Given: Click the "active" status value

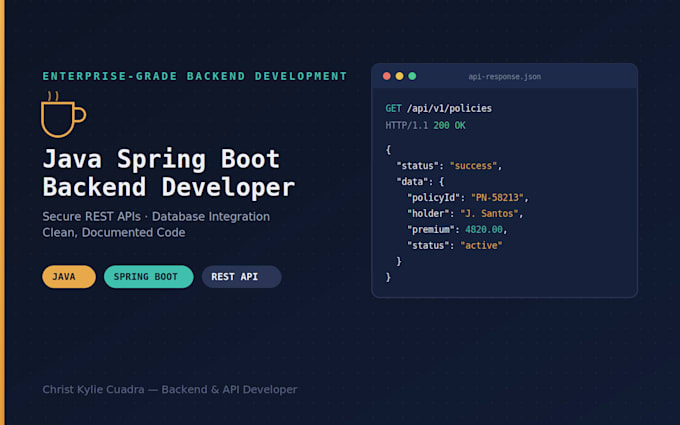Looking at the screenshot, I should point(481,245).
